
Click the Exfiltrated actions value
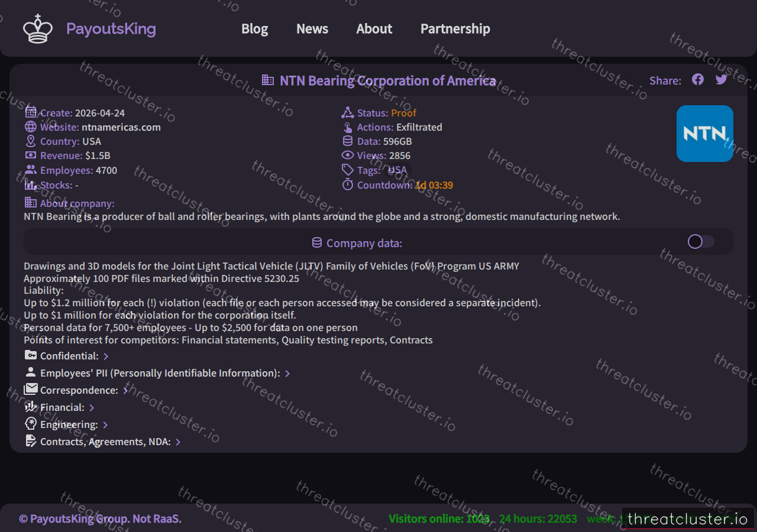pos(419,127)
